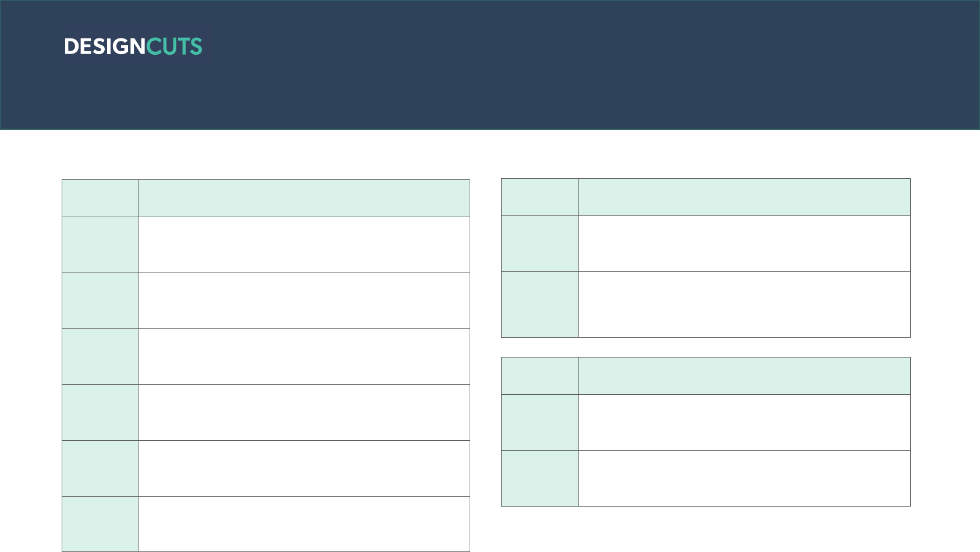Click fifth white body cell of left table
Screen dimensions: 980x552
[x=304, y=469]
